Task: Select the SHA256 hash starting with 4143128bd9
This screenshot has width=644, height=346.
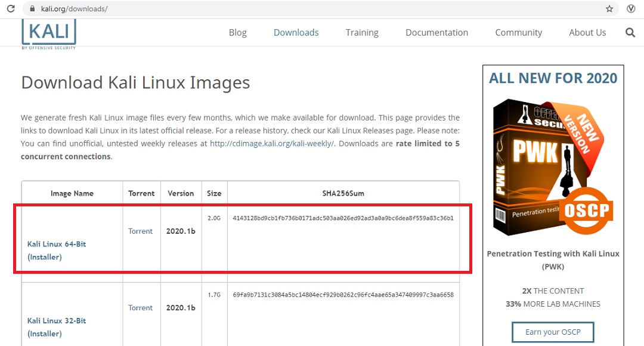Action: [x=343, y=218]
